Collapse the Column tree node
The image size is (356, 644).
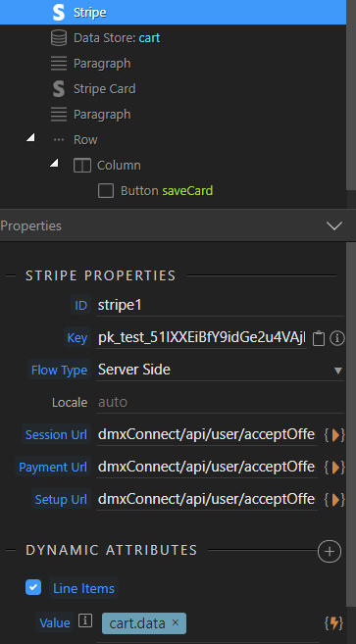[x=54, y=163]
